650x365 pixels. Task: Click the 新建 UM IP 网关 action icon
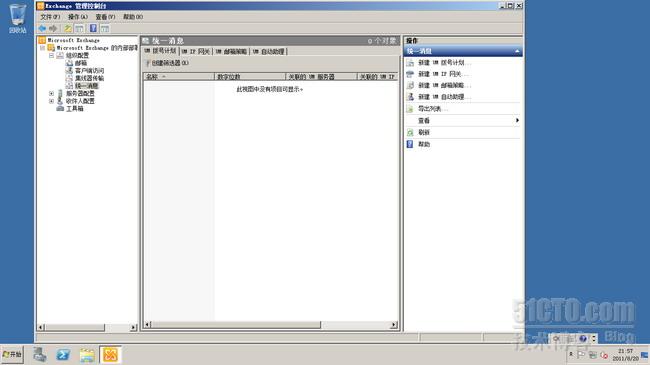click(410, 74)
